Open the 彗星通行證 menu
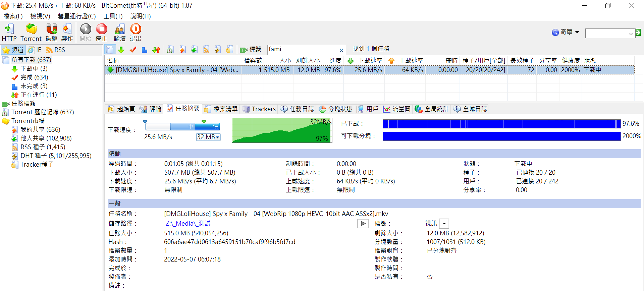This screenshot has width=644, height=291. (x=77, y=16)
